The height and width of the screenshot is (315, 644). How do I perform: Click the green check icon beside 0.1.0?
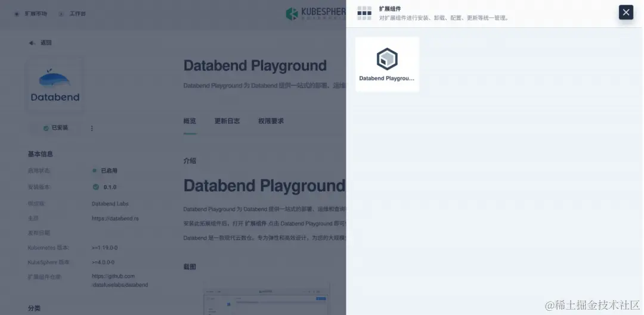point(95,187)
